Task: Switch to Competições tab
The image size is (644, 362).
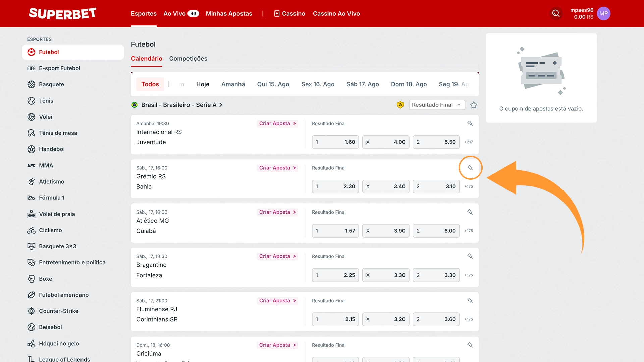Action: [x=188, y=59]
